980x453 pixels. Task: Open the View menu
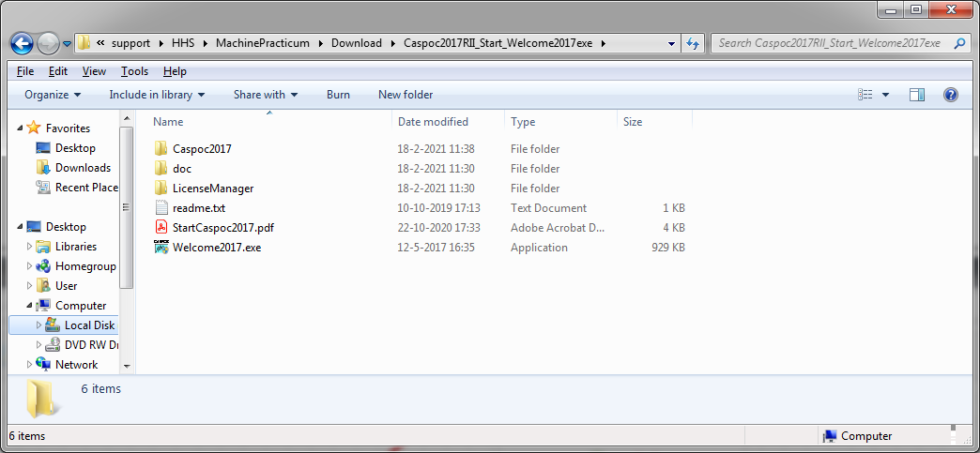pyautogui.click(x=95, y=71)
